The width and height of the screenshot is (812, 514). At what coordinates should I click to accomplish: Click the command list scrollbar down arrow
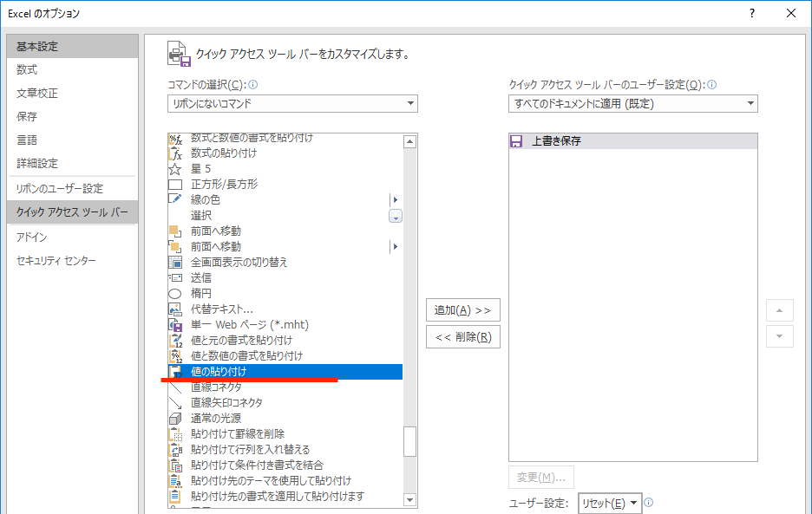[x=409, y=500]
